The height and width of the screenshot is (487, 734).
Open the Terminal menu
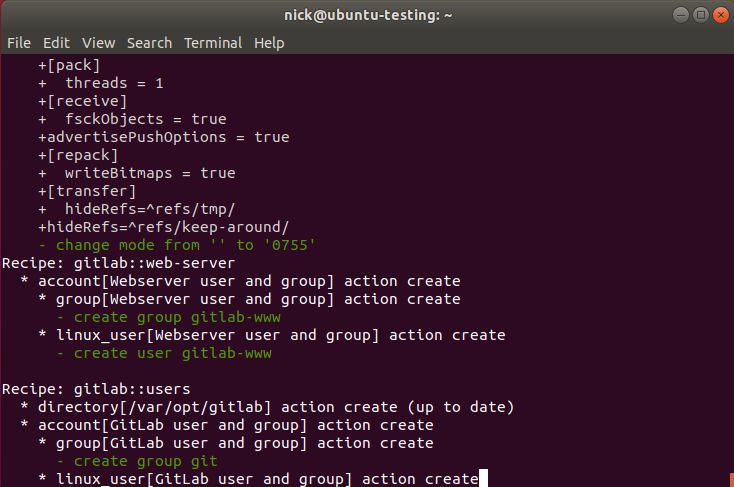(213, 43)
